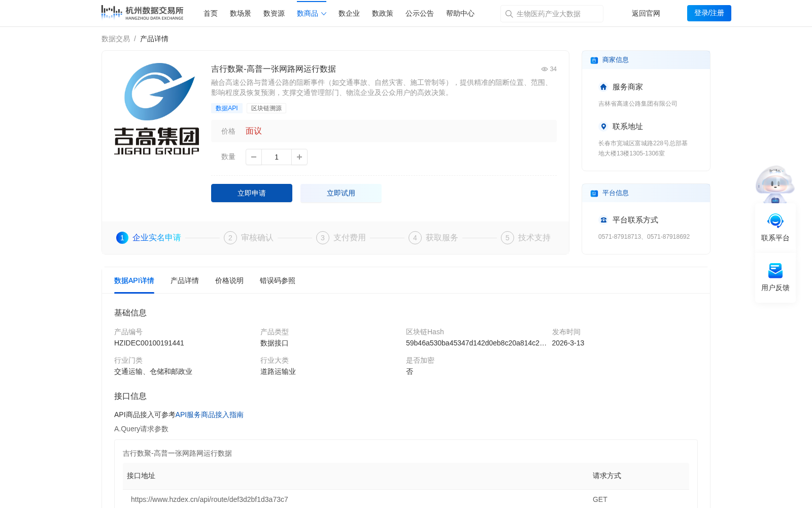
Task: Open 用户反馈 feedback envelope icon
Action: [775, 270]
